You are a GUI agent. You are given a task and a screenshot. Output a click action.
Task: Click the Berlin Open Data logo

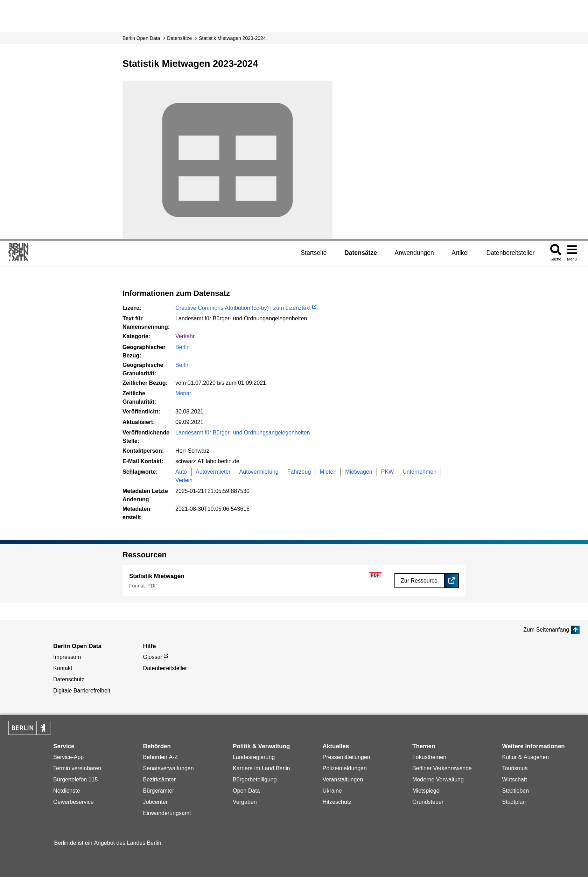[18, 252]
